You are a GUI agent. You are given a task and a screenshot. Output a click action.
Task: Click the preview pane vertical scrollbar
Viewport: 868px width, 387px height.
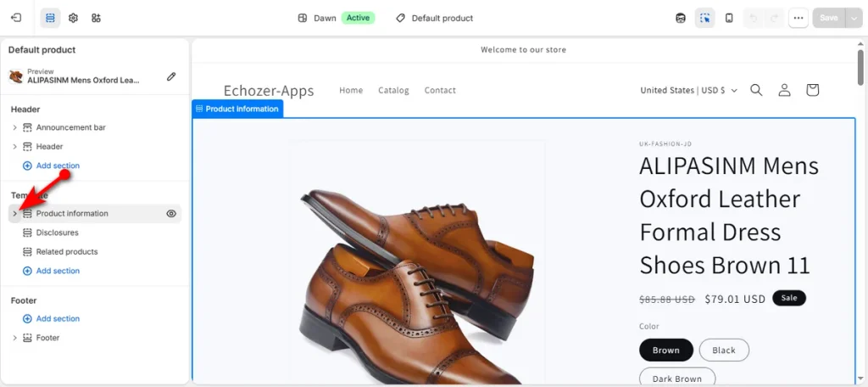coord(861,68)
